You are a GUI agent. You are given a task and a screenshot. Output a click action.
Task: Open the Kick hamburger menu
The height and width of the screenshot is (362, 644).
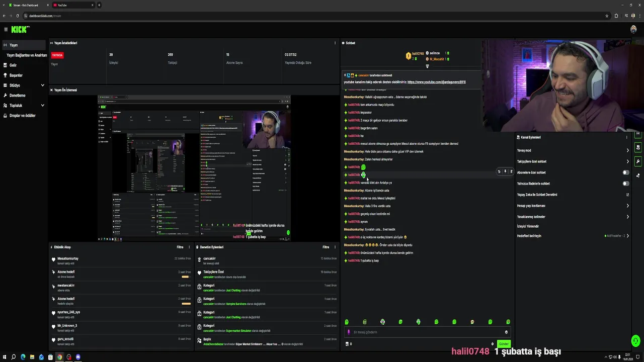6,30
